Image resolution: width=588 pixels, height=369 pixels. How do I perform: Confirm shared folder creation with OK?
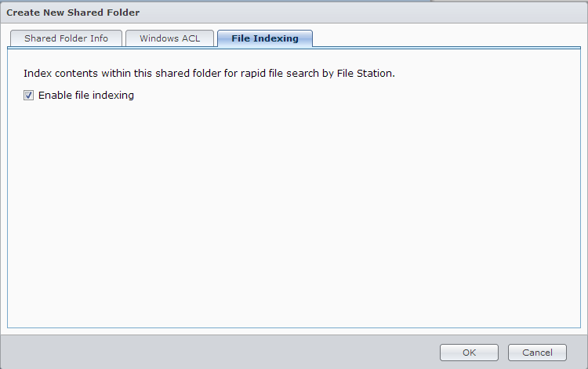pyautogui.click(x=469, y=353)
